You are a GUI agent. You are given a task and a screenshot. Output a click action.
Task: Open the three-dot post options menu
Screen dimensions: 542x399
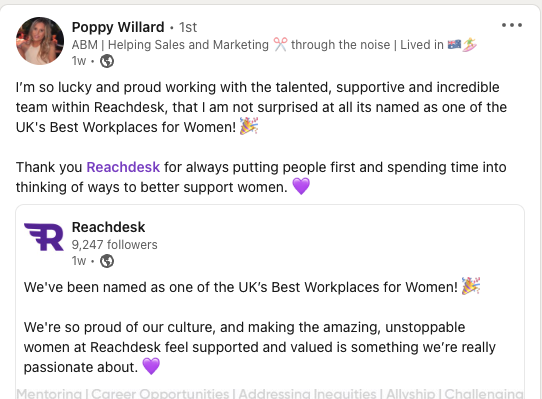[x=512, y=25]
